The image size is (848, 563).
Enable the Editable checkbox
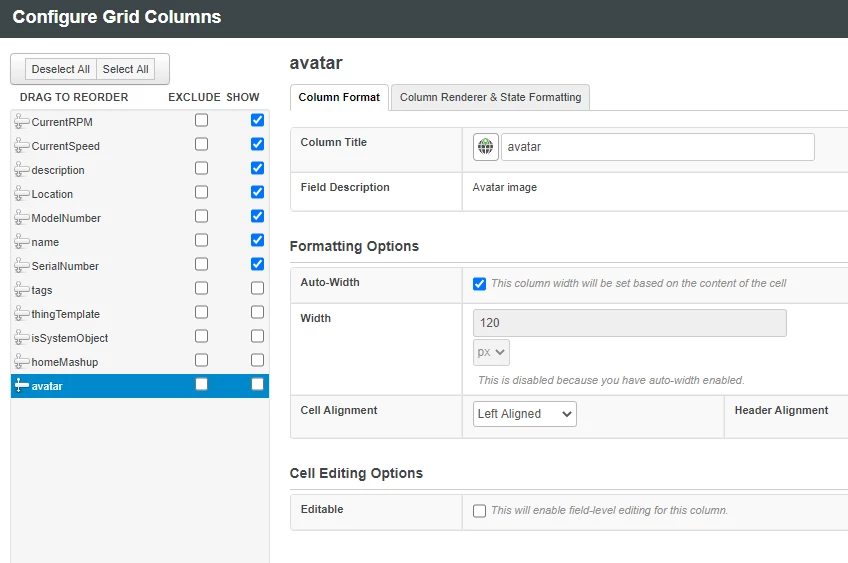pyautogui.click(x=480, y=510)
